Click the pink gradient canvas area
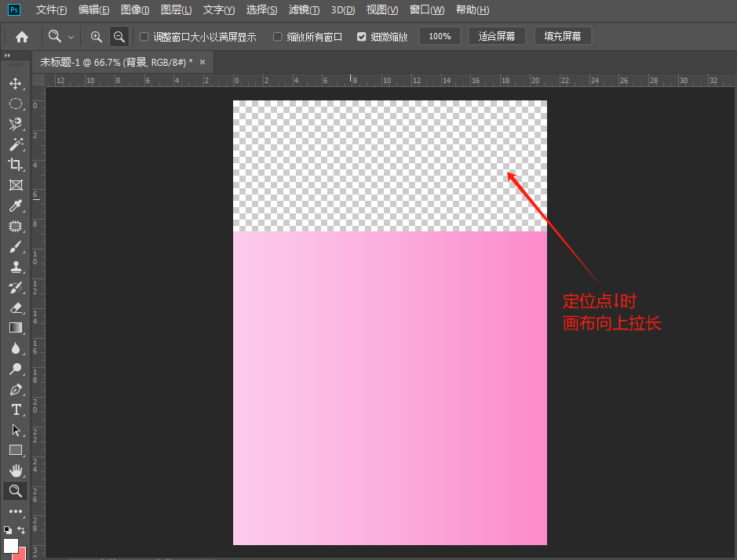 click(x=389, y=388)
